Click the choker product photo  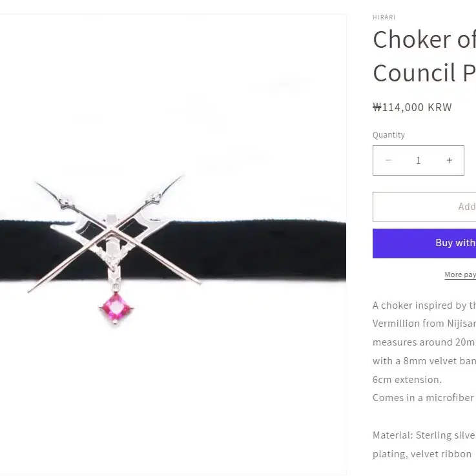173,244
